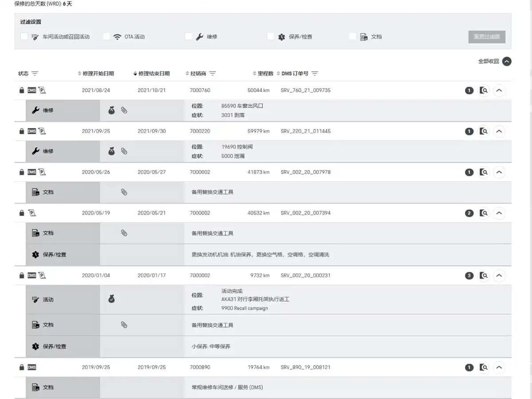Click the status column filter icon

(35, 74)
